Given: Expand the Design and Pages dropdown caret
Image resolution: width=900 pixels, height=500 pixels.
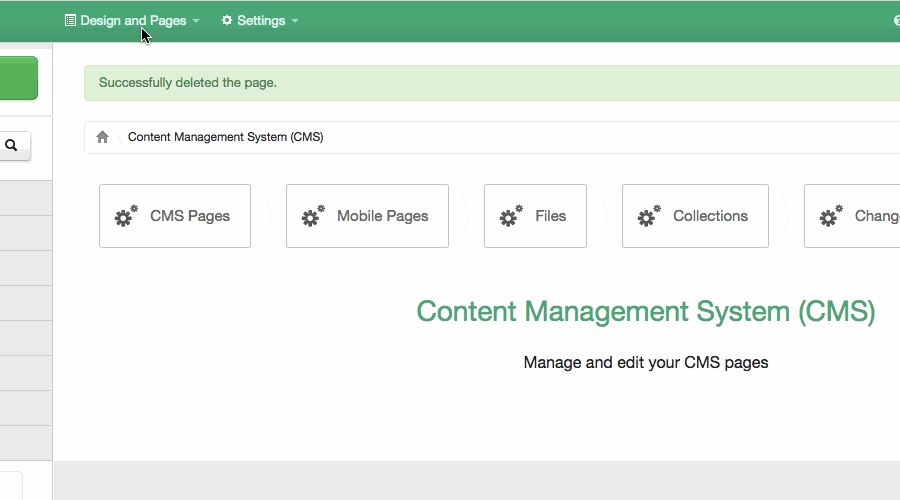Looking at the screenshot, I should tap(196, 21).
